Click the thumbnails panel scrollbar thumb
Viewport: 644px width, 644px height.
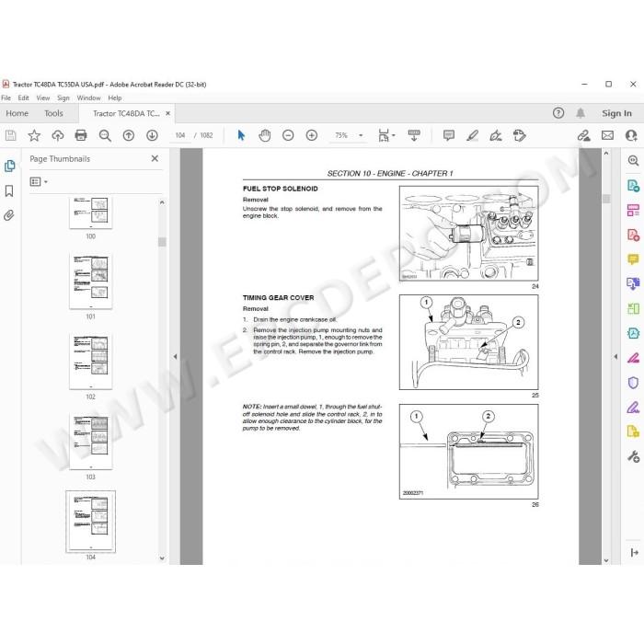pyautogui.click(x=162, y=242)
